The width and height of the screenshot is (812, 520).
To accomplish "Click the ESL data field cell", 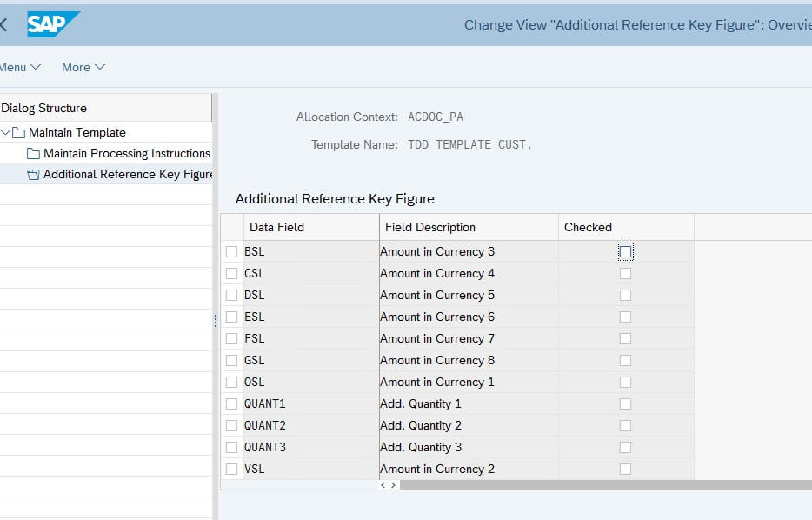I will [311, 317].
